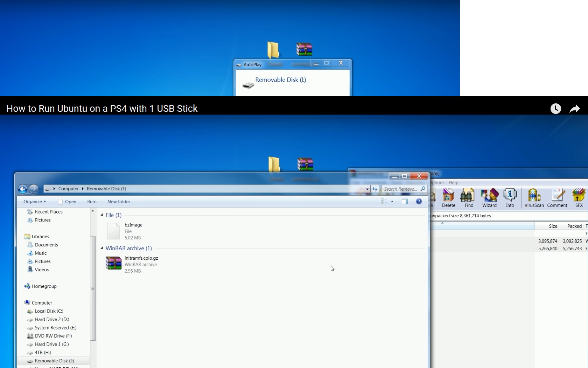Sort by WinRAR Size column header

[553, 226]
